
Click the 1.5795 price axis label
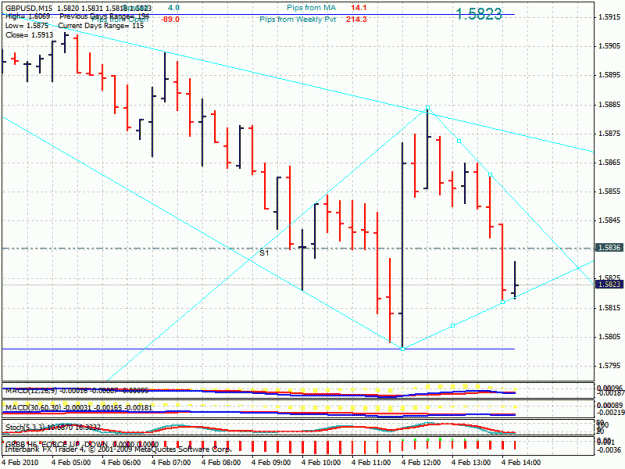(x=610, y=366)
